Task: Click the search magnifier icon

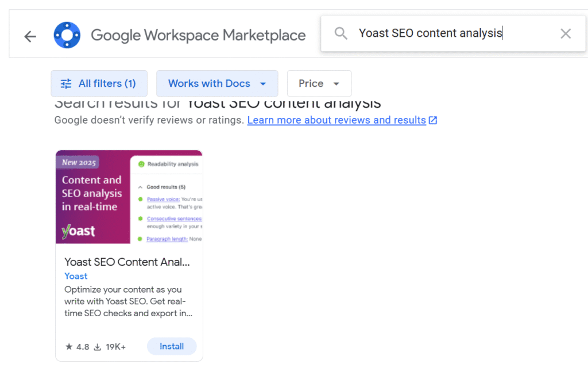Action: point(341,33)
